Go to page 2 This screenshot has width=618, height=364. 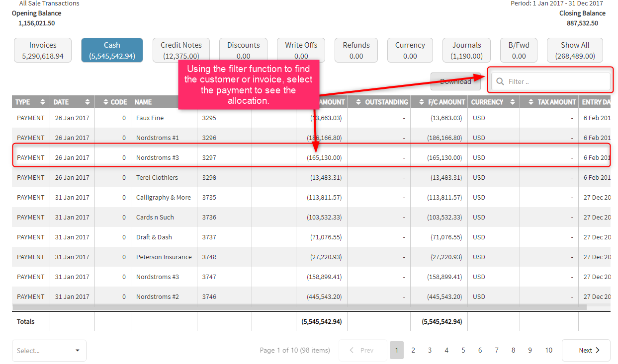pos(413,350)
